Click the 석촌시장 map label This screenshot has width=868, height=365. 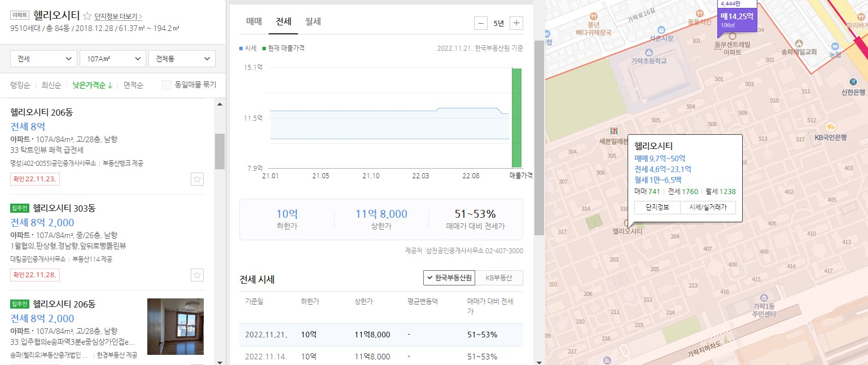661,38
